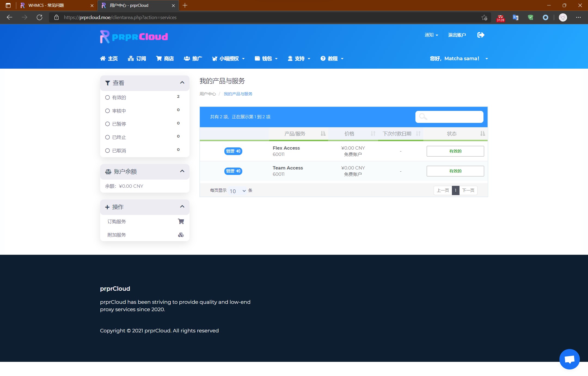This screenshot has width=588, height=376.
Task: Click the shopping cart icon beside 订购服务
Action: (x=181, y=221)
